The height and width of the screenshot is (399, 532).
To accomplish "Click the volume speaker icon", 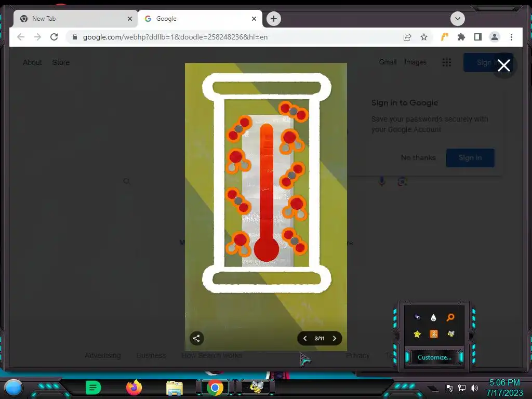I will tap(474, 388).
